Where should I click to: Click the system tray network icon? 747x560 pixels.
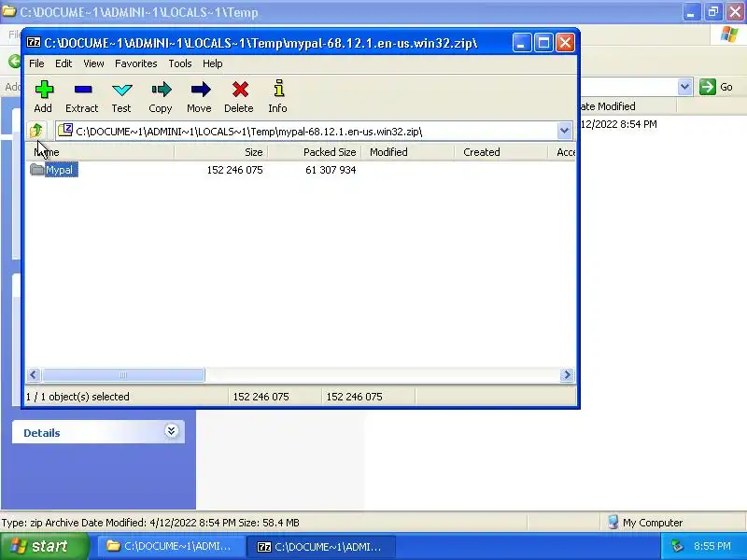click(x=677, y=546)
